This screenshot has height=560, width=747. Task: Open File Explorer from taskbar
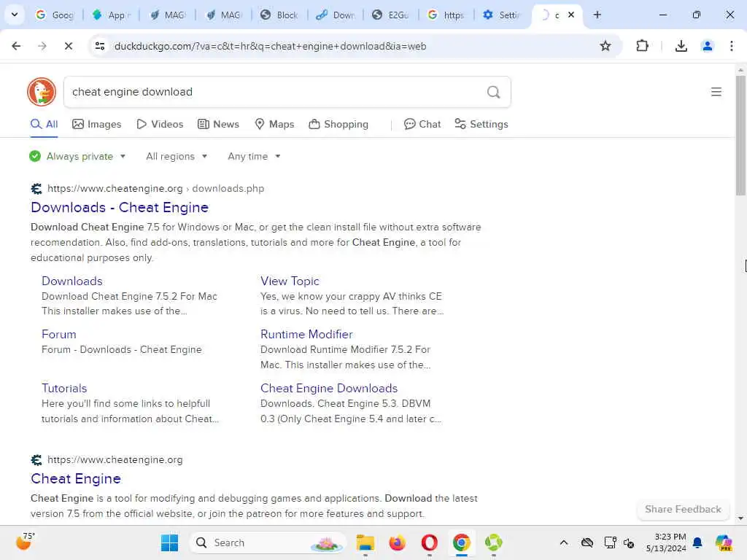[x=365, y=542]
